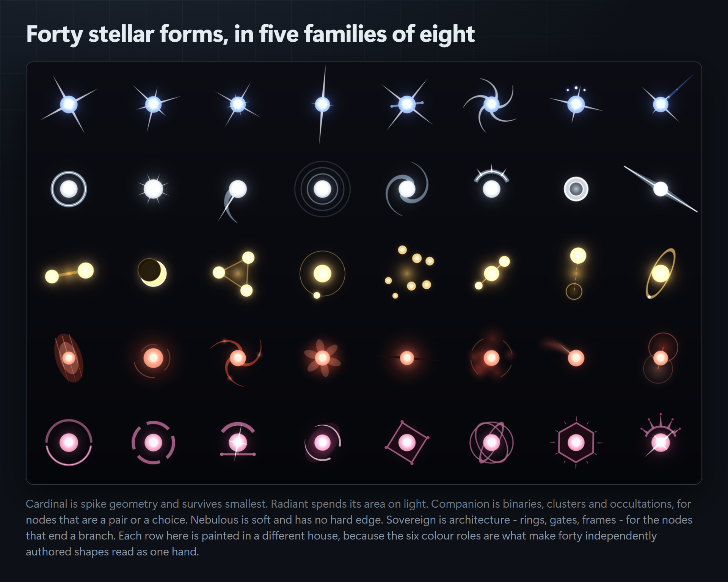Select the yellow eclipsed crescent star
728x582 pixels.
coord(152,272)
